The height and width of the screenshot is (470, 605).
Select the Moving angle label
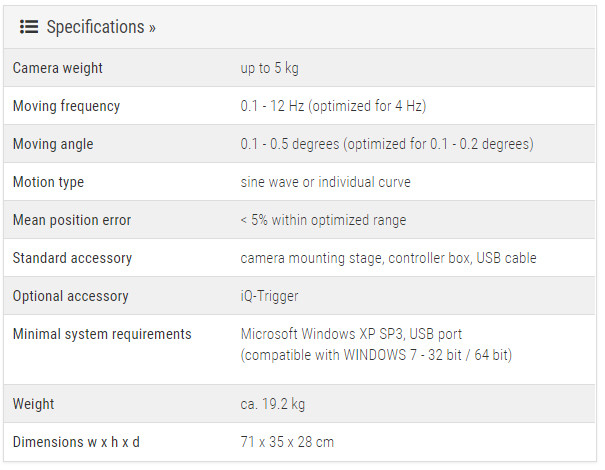(x=53, y=144)
